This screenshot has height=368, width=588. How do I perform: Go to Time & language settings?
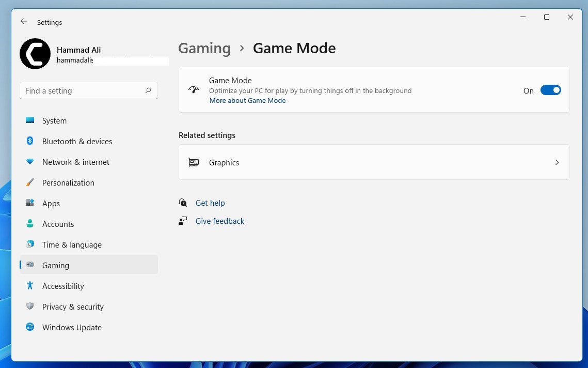click(72, 244)
